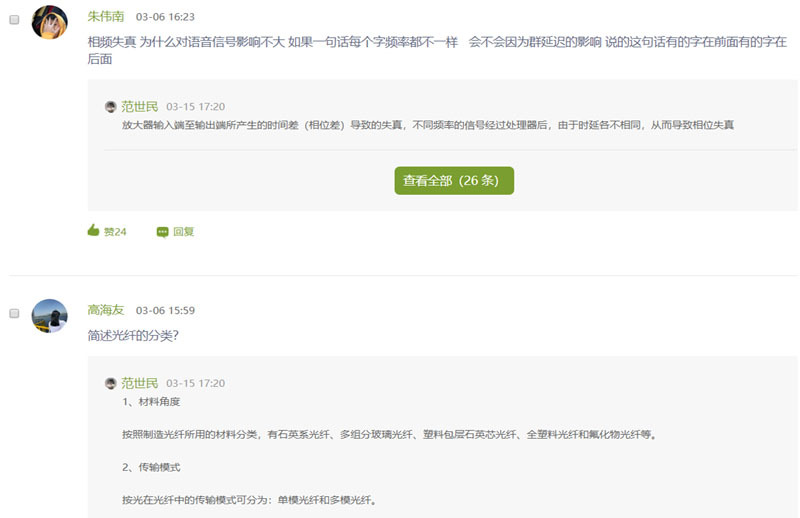Image resolution: width=800 pixels, height=518 pixels.
Task: Click the 03-06 16:23 timestamp
Action: [x=165, y=17]
